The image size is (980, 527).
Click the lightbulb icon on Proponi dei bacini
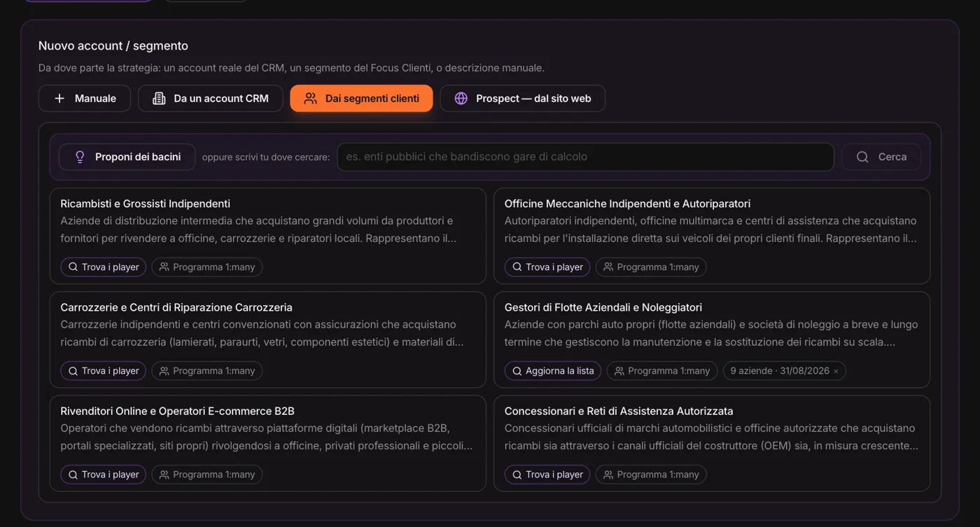tap(80, 157)
